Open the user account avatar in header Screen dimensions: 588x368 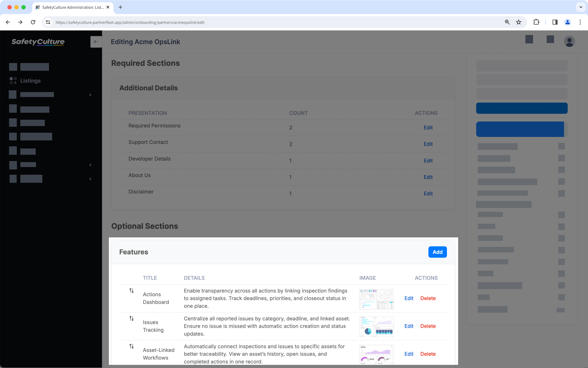point(569,41)
